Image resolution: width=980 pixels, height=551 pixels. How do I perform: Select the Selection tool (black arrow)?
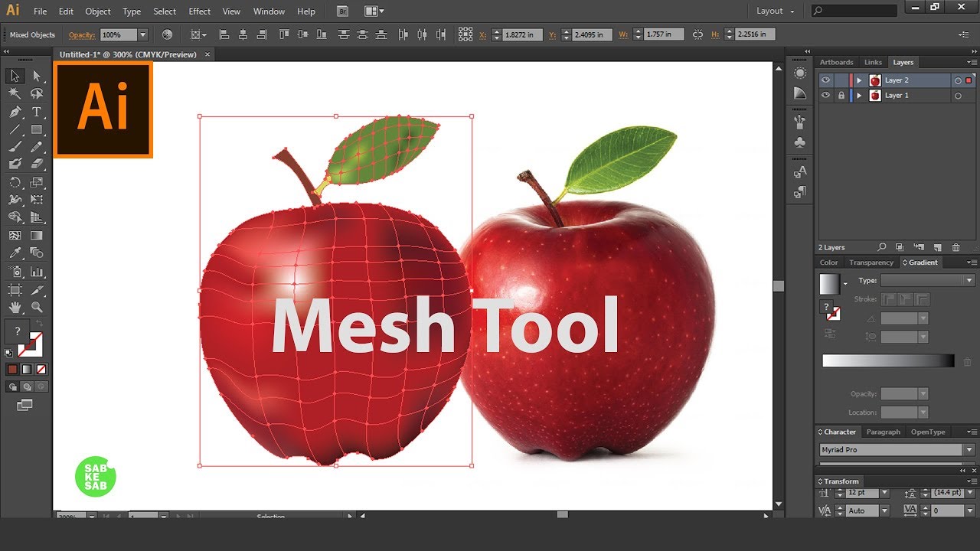pos(15,76)
